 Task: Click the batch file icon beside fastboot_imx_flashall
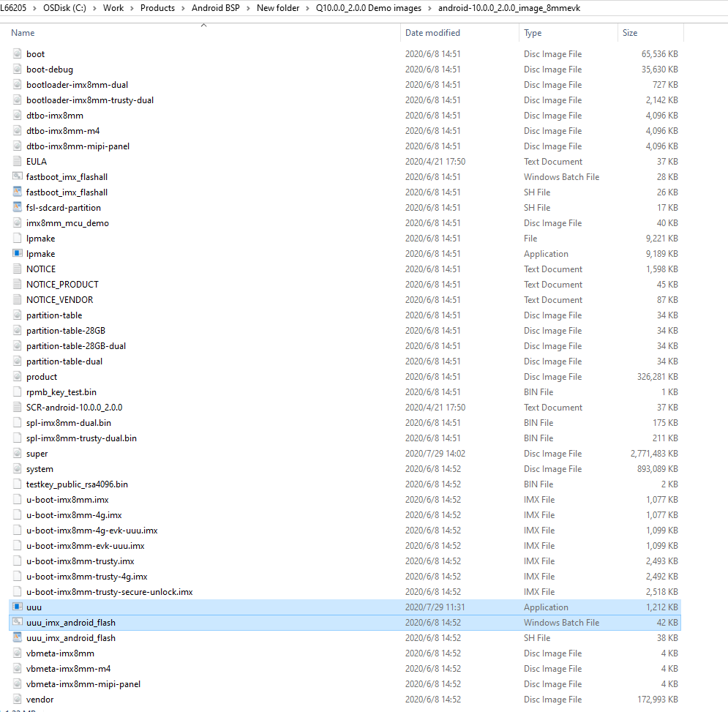tap(16, 176)
